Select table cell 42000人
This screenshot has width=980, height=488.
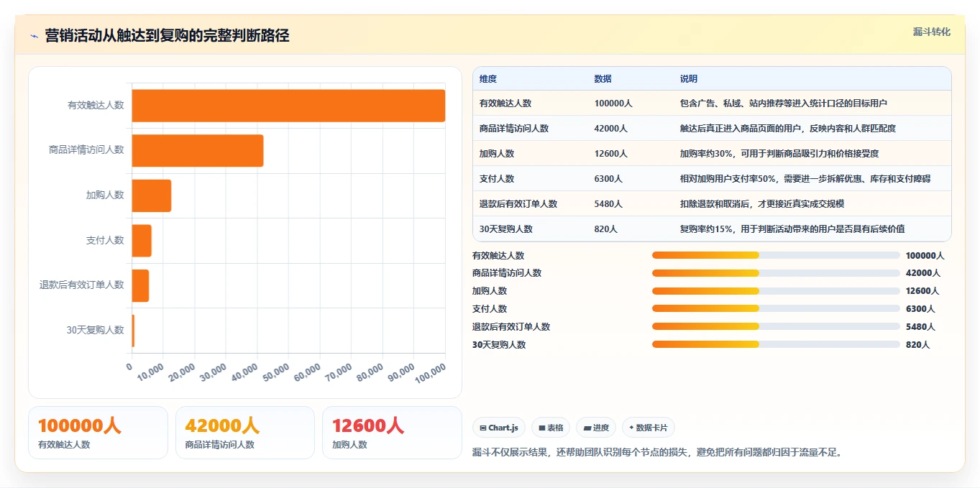611,129
